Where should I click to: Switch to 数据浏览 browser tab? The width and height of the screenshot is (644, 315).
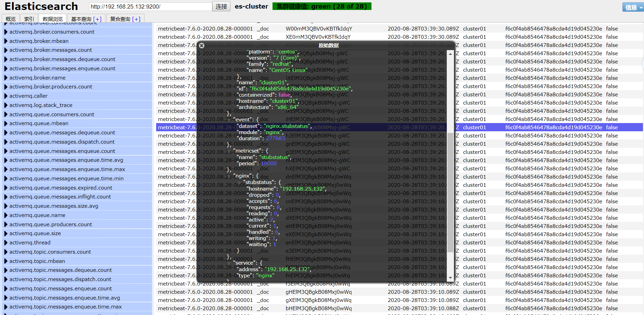[53, 19]
